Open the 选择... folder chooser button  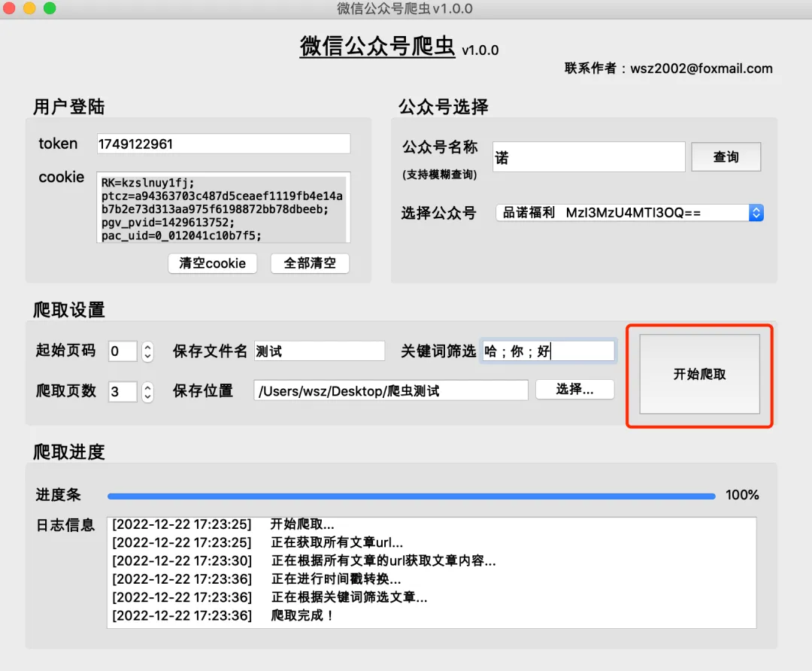point(575,389)
